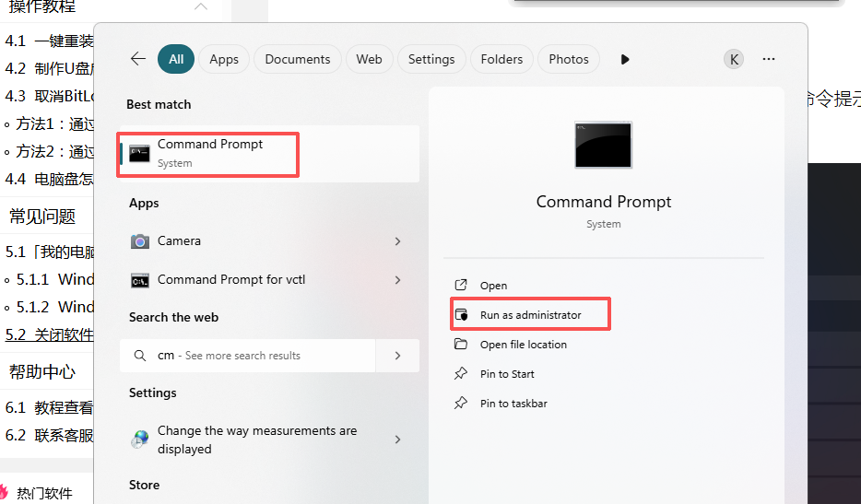Expand the measurements setting result arrow

click(x=397, y=440)
